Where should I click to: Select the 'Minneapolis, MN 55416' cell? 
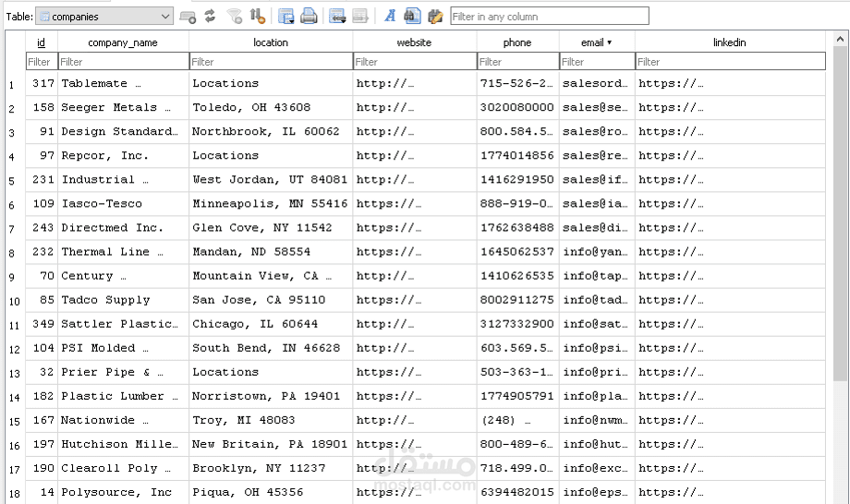[271, 204]
